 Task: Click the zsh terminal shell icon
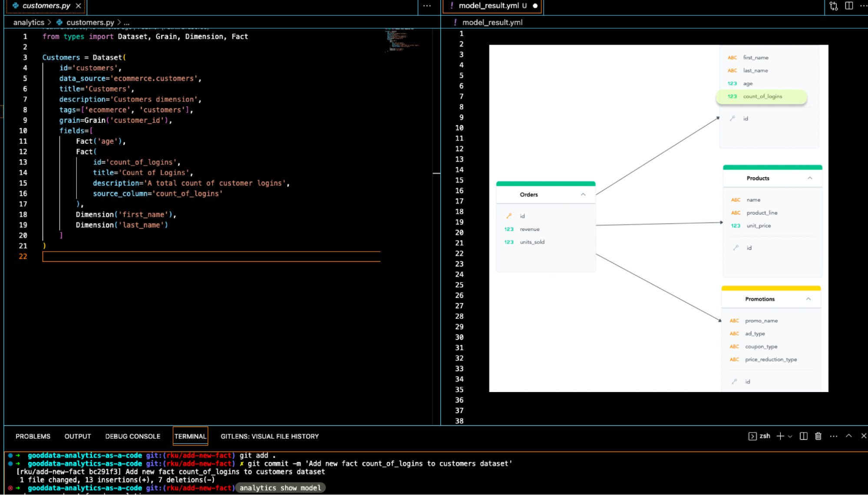point(752,436)
